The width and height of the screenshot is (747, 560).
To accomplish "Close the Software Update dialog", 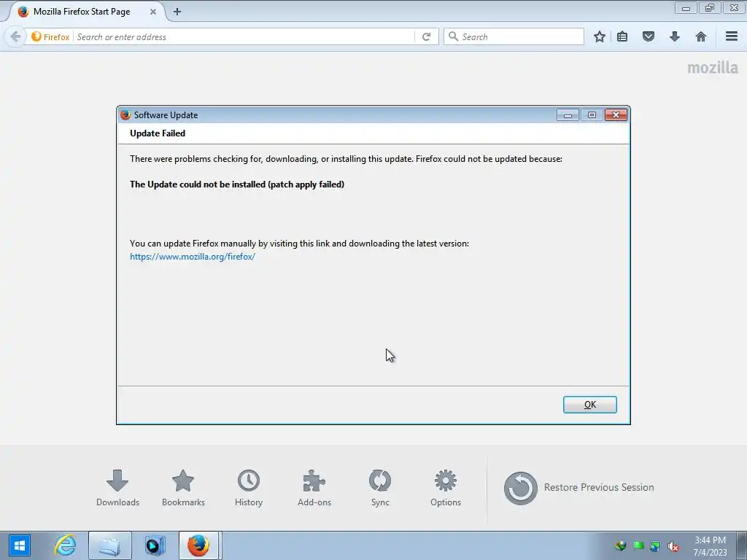I will click(x=616, y=114).
